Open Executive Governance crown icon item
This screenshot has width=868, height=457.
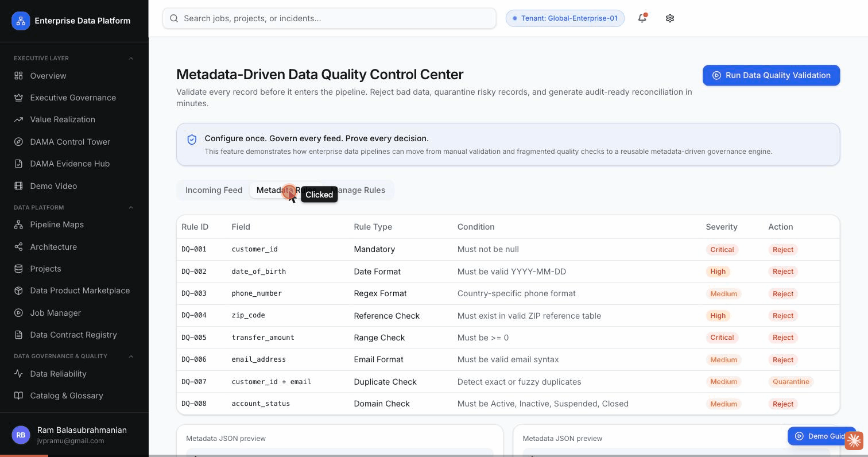pyautogui.click(x=18, y=98)
